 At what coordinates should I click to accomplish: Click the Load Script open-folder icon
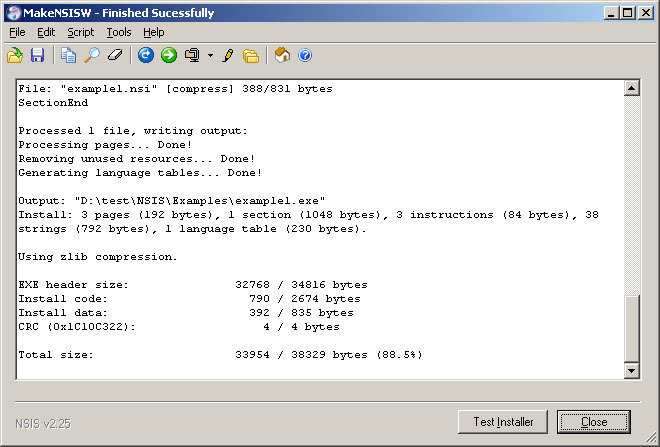click(15, 55)
